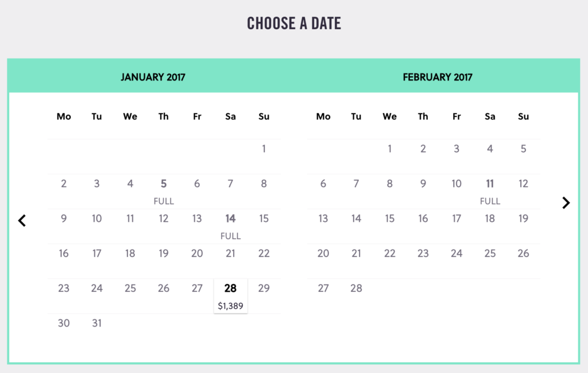Select January 28 priced at $1,389

point(230,296)
